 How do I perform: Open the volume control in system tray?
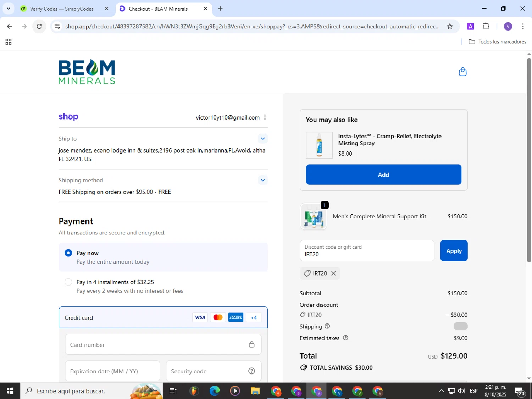click(x=461, y=391)
